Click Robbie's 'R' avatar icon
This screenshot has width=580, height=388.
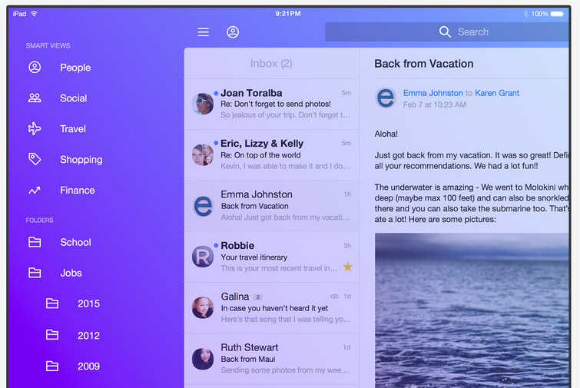tap(203, 256)
